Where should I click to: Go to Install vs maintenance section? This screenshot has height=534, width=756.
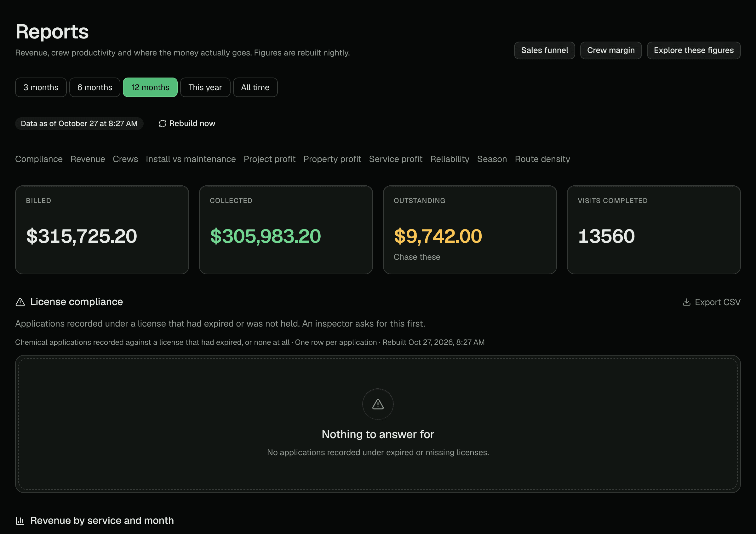[x=191, y=159]
